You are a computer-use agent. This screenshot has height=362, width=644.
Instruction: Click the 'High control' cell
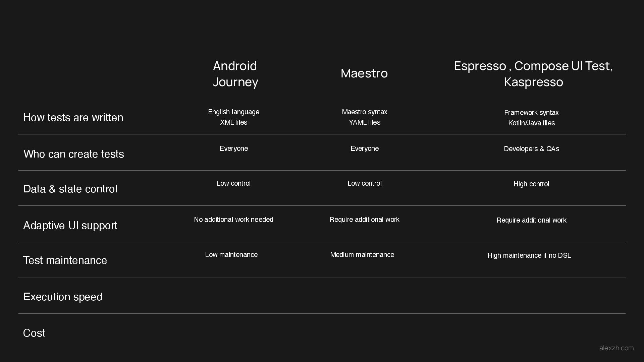531,184
